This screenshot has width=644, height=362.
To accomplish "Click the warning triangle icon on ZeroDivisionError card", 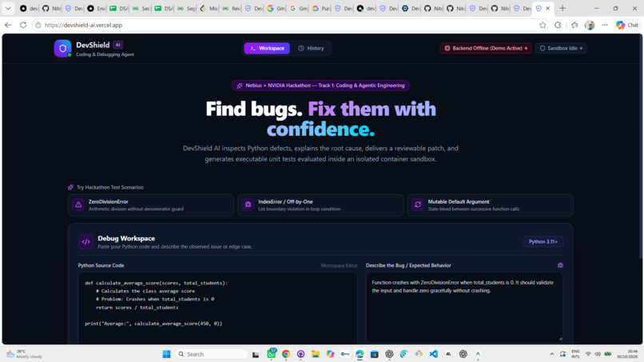I will tap(78, 205).
